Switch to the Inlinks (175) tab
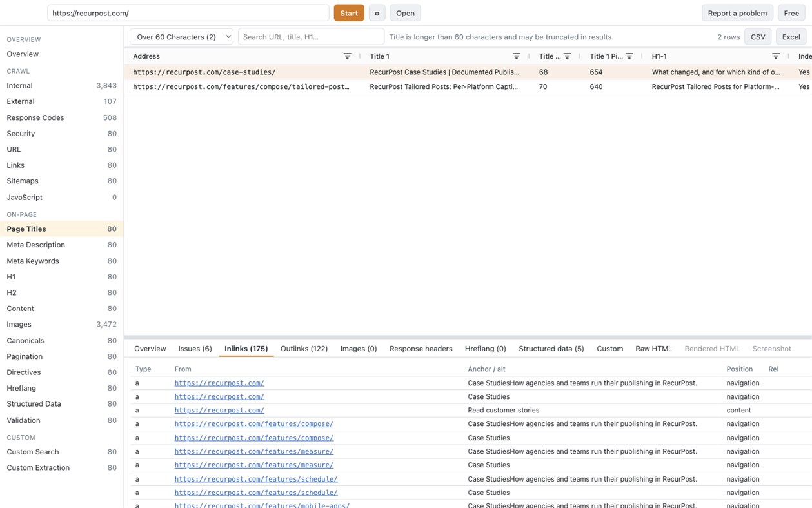 click(246, 349)
